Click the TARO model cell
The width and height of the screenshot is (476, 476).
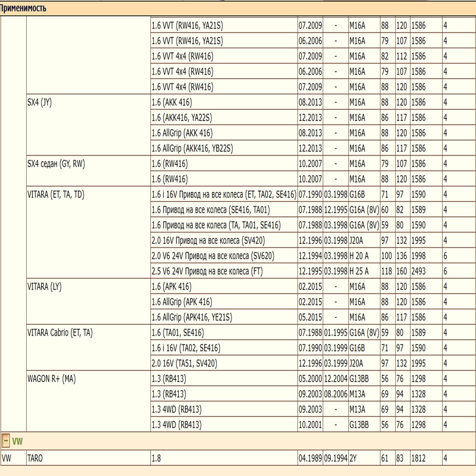(x=35, y=458)
